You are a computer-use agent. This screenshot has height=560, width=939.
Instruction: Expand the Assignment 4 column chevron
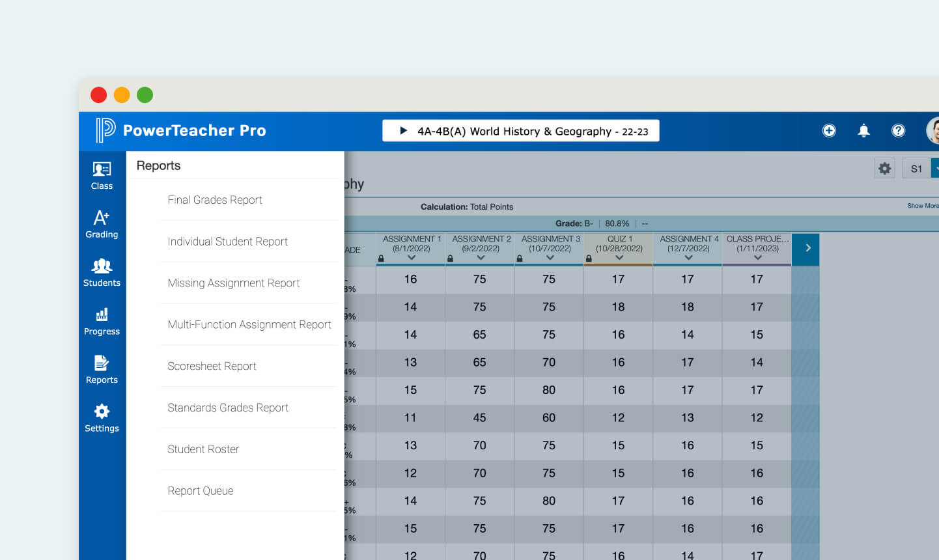688,258
